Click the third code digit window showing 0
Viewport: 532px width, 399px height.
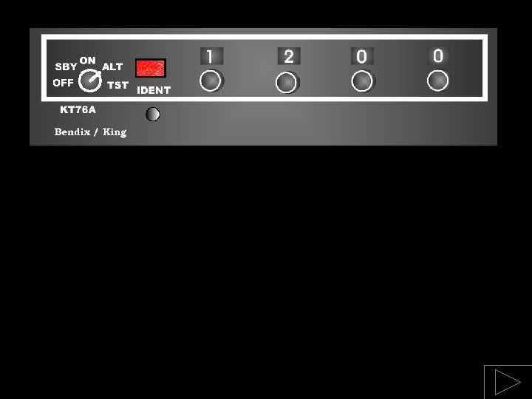362,56
